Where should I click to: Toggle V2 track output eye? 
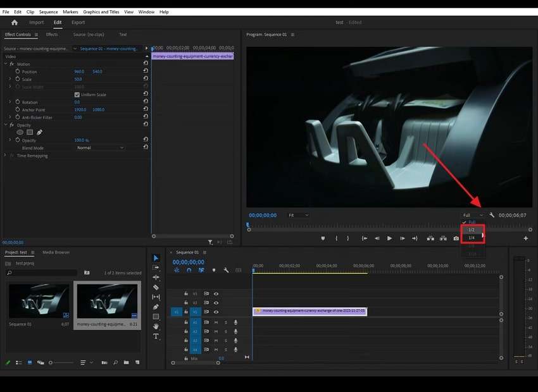click(216, 303)
